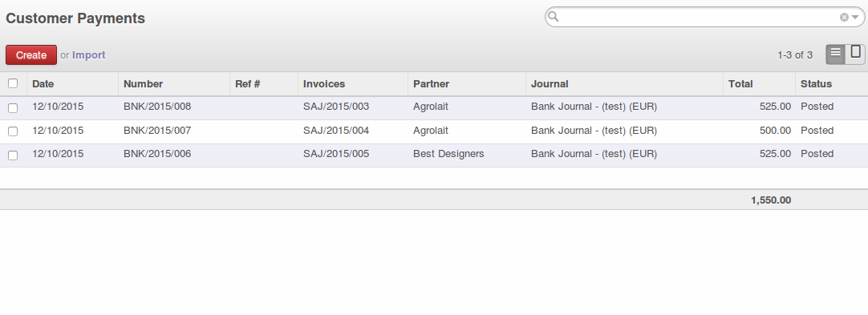Click the search magnifier icon

pyautogui.click(x=553, y=17)
